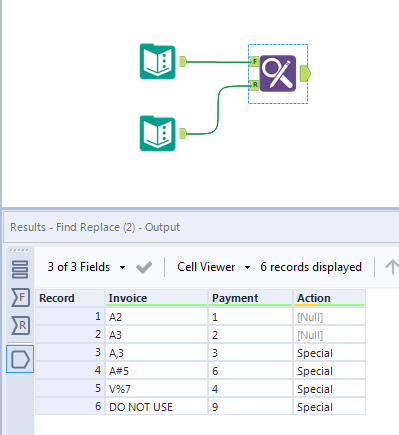Select the Invoice cell V%7
The height and width of the screenshot is (435, 399).
coord(156,389)
